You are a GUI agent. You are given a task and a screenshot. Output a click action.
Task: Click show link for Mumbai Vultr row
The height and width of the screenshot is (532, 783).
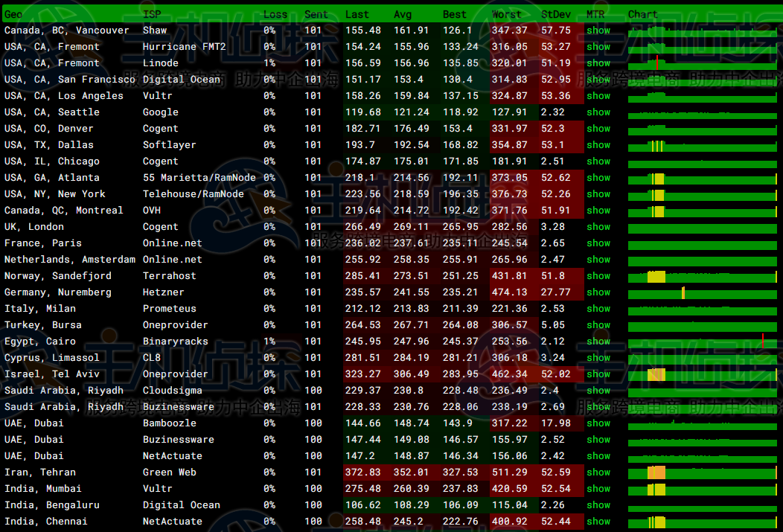click(598, 489)
